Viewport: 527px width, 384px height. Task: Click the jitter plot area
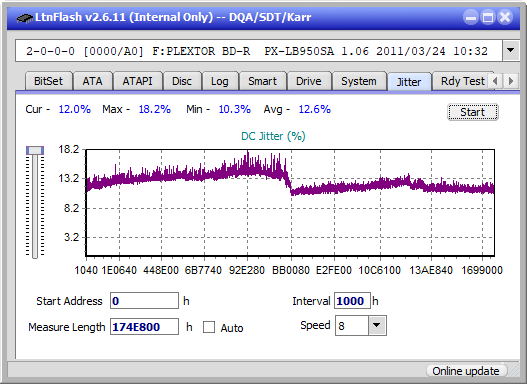[x=290, y=203]
